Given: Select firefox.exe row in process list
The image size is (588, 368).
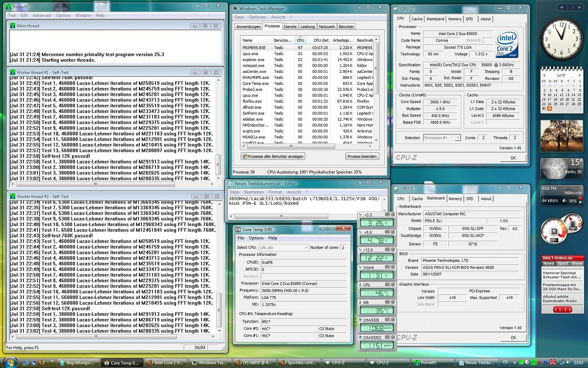Looking at the screenshot, I should coord(307,101).
